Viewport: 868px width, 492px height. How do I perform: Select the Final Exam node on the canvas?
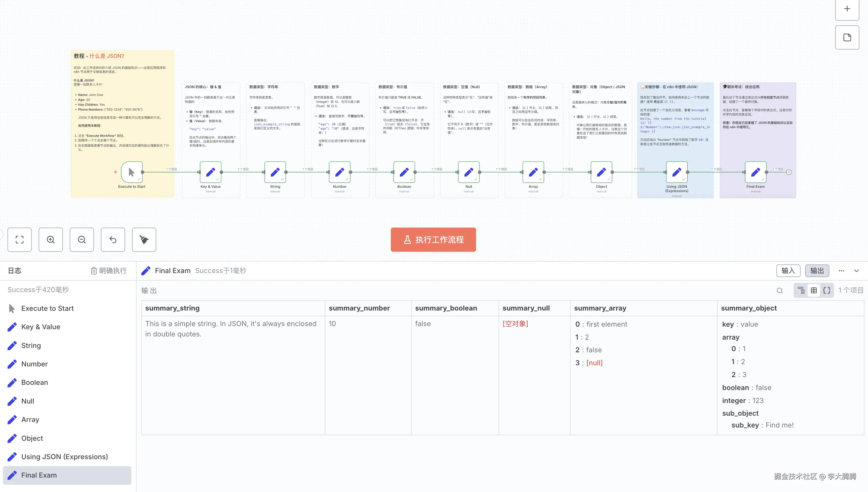coord(755,172)
